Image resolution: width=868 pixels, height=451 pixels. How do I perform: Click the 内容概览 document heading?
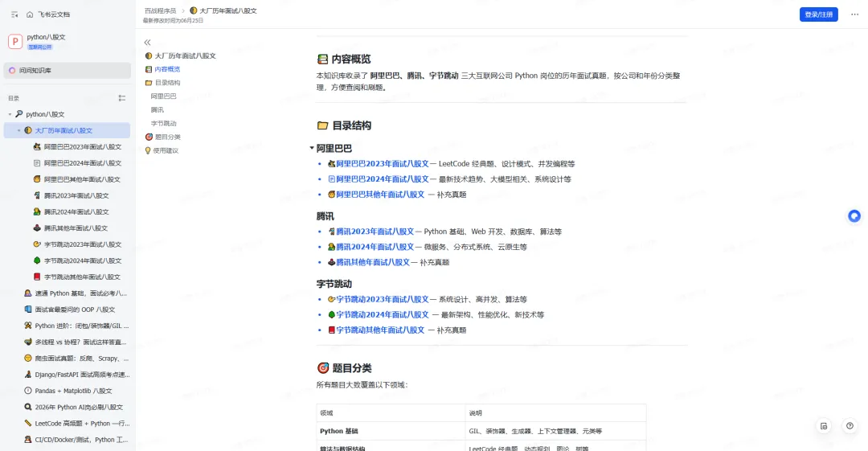tap(351, 59)
